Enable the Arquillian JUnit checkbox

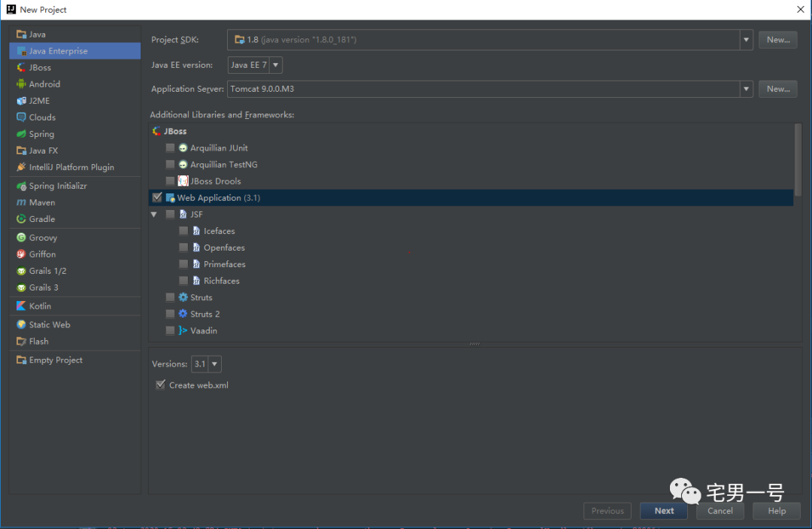[x=170, y=147]
